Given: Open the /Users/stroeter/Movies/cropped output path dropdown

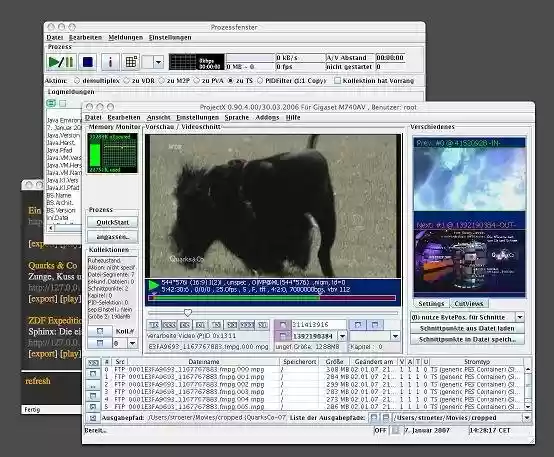Looking at the screenshot, I should click(527, 418).
